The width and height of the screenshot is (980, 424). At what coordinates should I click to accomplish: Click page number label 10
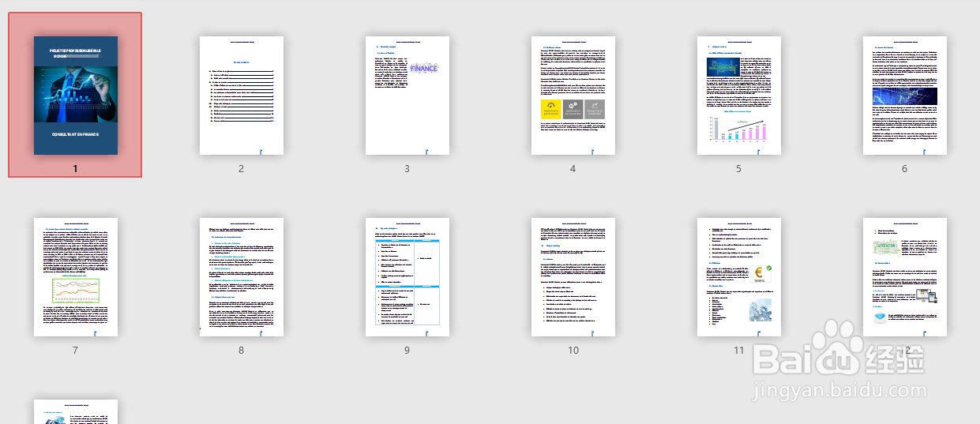[x=573, y=351]
